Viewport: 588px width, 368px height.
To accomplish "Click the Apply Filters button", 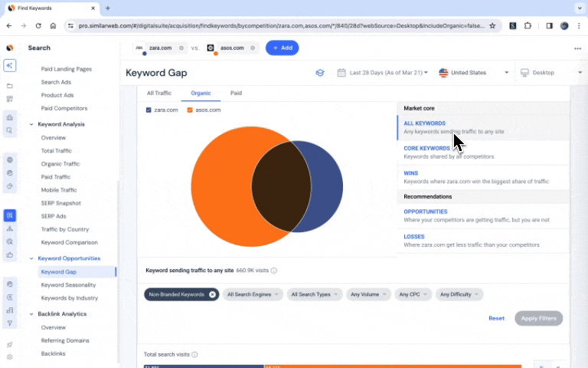I will click(x=538, y=318).
